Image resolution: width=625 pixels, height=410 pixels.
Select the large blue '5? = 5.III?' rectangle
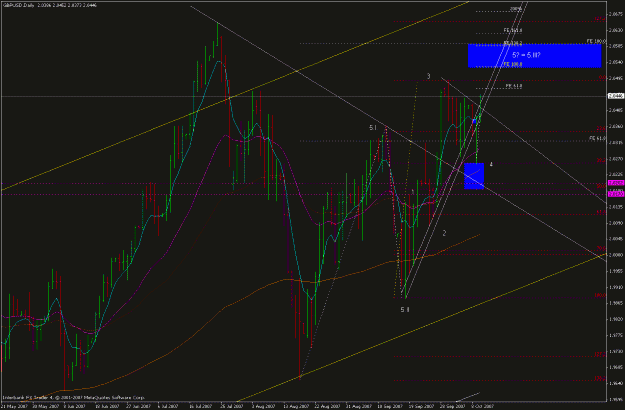[x=534, y=55]
